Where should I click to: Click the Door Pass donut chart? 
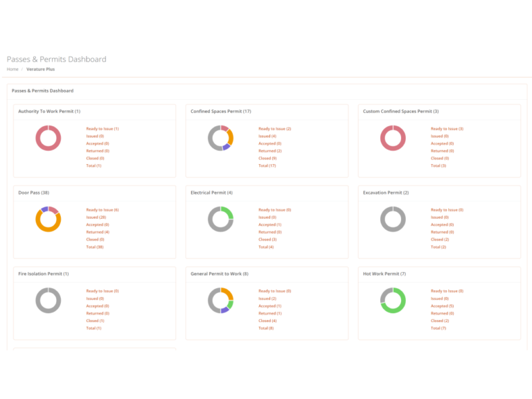pyautogui.click(x=48, y=219)
